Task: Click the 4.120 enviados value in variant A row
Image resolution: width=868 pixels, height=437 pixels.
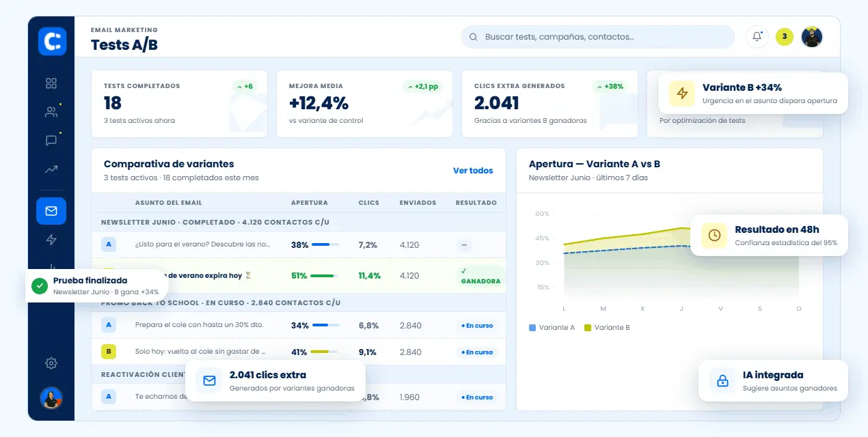Action: 409,245
